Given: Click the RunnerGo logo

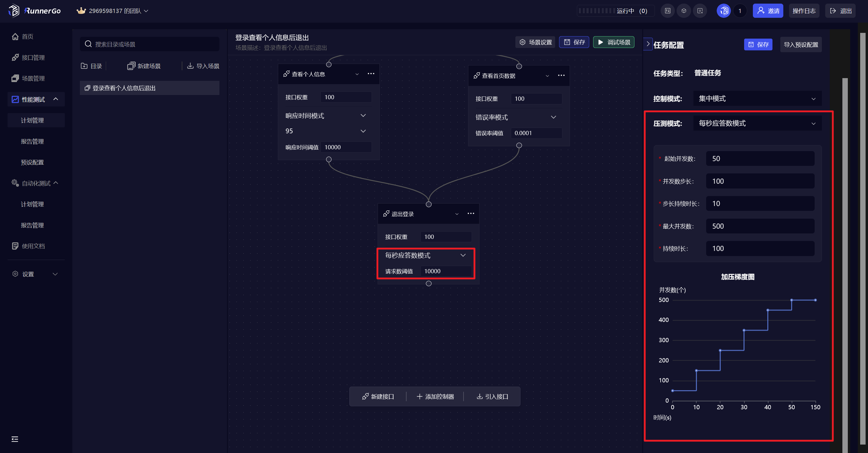Looking at the screenshot, I should tap(34, 11).
